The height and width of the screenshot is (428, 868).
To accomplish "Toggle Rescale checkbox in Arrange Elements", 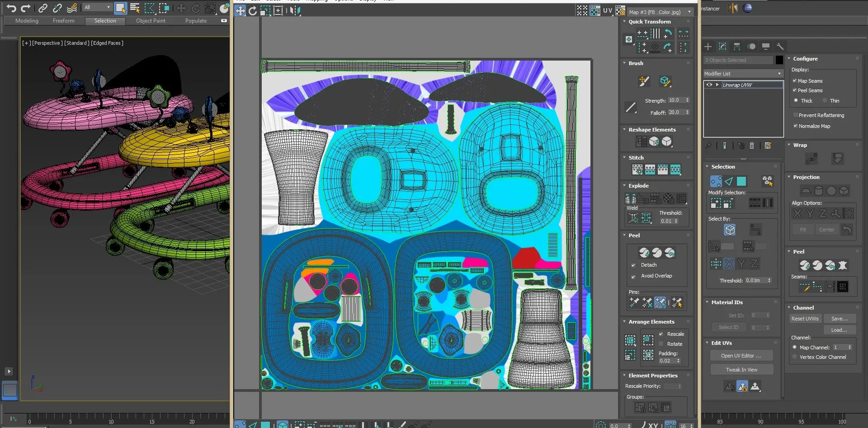I will click(661, 334).
